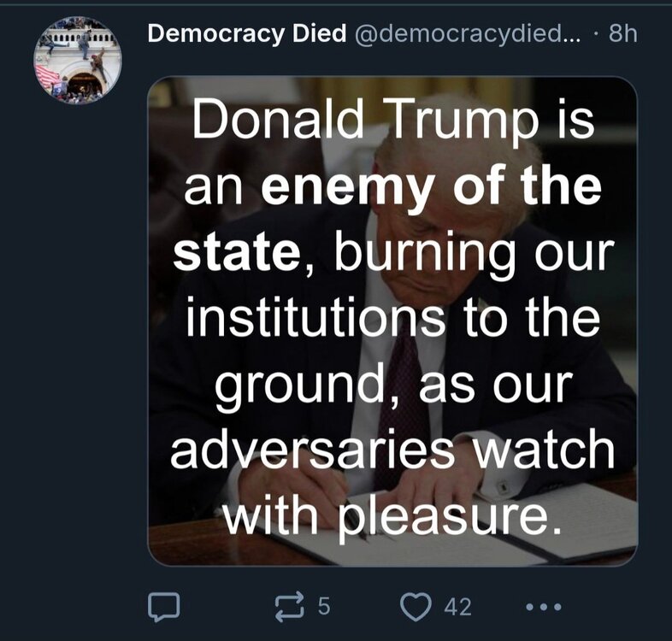This screenshot has width=672, height=641.
Task: Open the Democracy Died profile avatar
Action: coord(78,61)
